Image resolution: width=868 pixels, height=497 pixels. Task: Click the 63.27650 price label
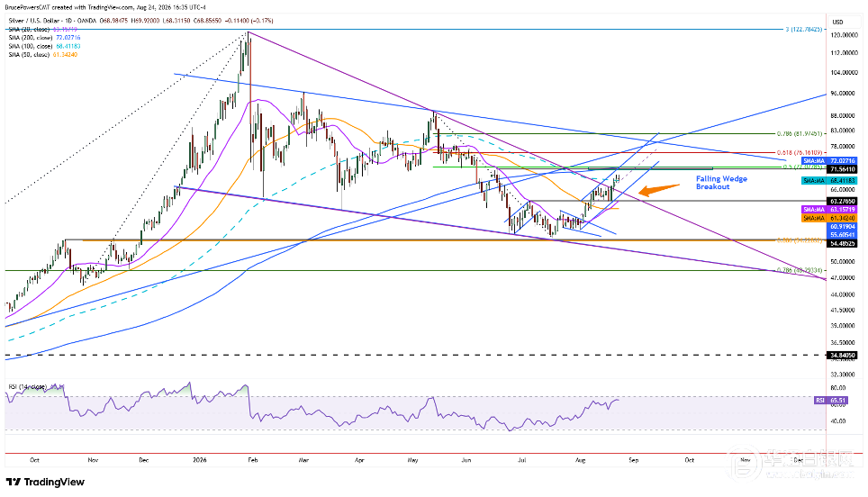pyautogui.click(x=841, y=201)
